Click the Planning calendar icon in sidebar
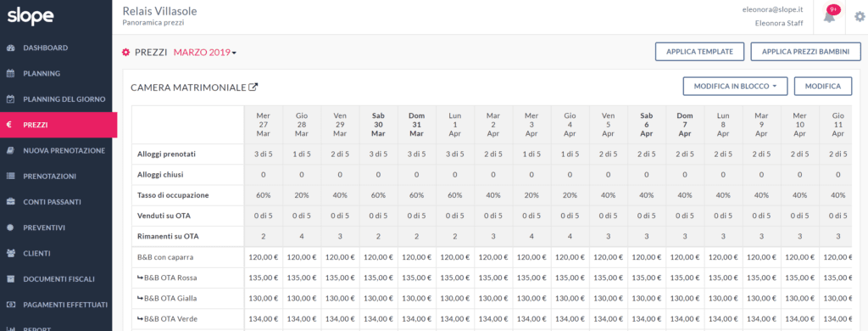Viewport: 868px width, 331px height. point(10,74)
